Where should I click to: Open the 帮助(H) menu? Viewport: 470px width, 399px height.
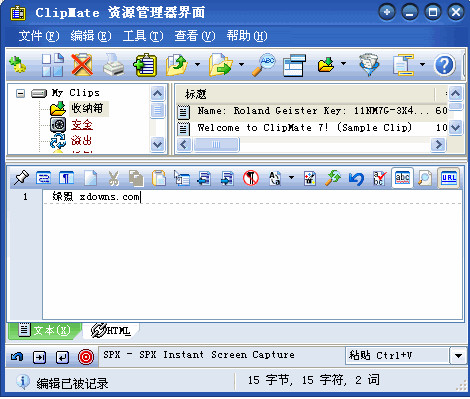click(247, 36)
